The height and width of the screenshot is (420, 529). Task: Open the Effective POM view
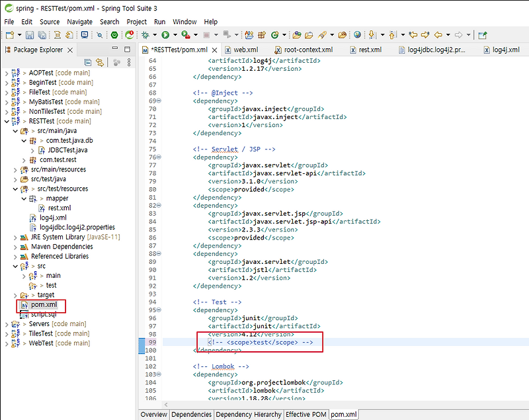click(305, 414)
